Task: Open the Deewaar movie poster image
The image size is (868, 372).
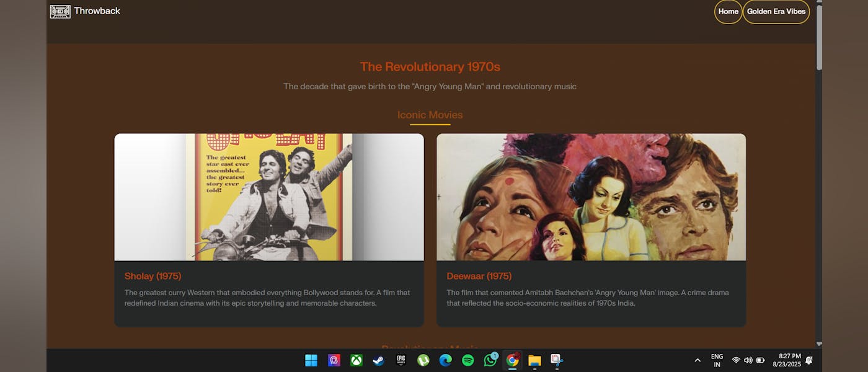Action: [591, 197]
